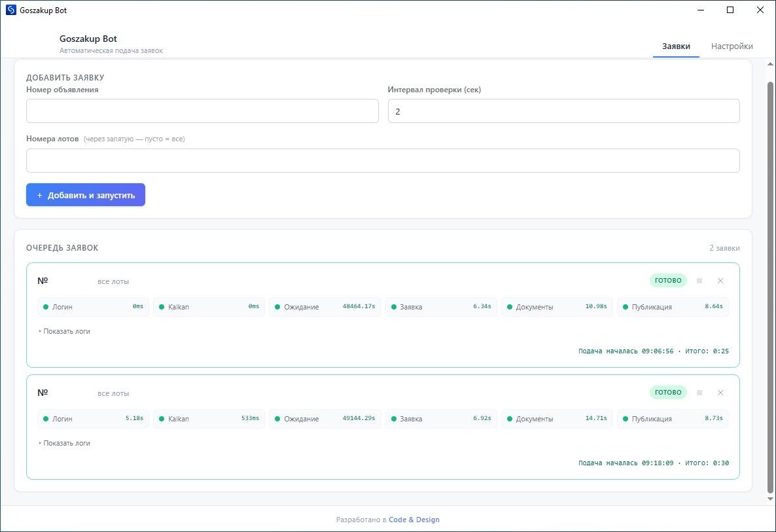Click text 'Подача началась 09:18:09 · Итого: 0:30'
Image resolution: width=776 pixels, height=532 pixels.
[653, 463]
